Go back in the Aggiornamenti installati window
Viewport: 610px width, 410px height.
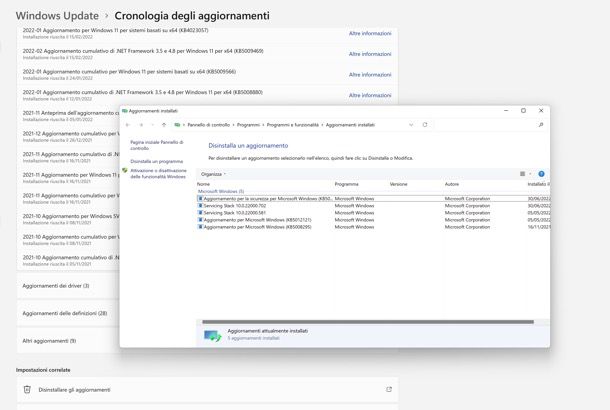tap(128, 125)
